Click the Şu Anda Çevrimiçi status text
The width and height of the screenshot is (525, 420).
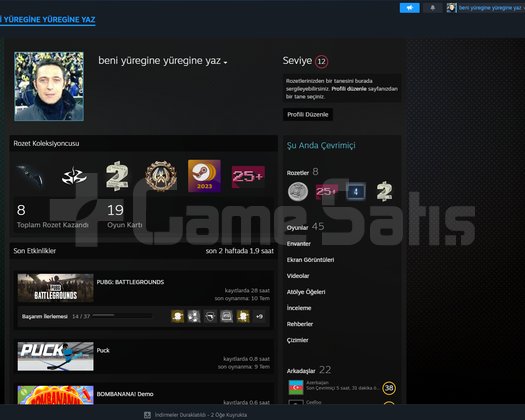click(x=321, y=145)
